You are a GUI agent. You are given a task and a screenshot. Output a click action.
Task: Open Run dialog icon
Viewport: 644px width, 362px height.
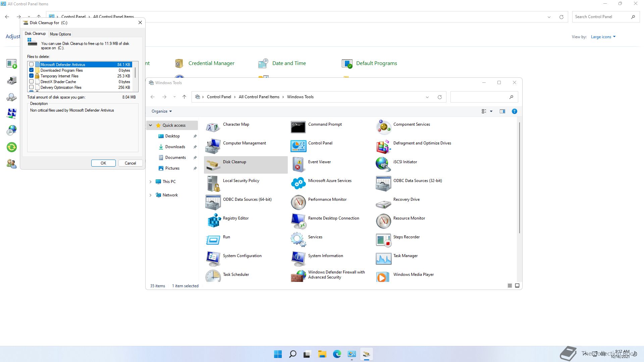pyautogui.click(x=213, y=240)
